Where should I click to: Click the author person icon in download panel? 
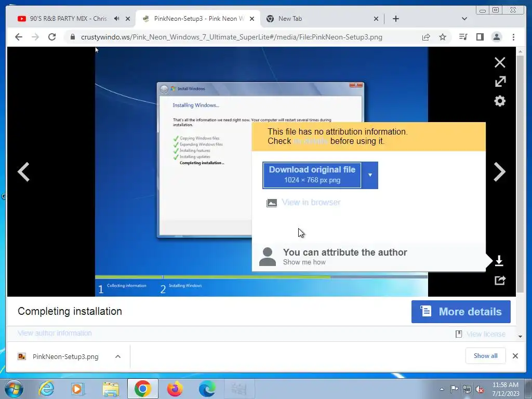click(x=268, y=257)
